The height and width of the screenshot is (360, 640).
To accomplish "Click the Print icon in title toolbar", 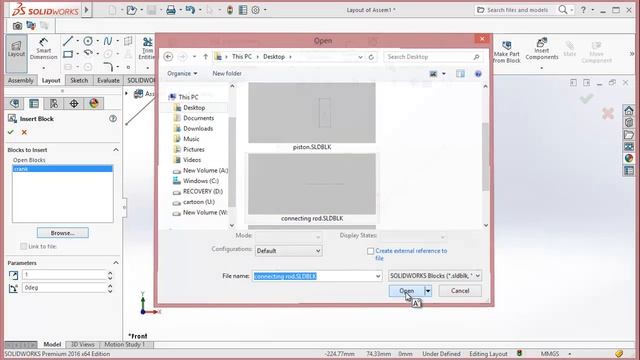I will point(171,10).
